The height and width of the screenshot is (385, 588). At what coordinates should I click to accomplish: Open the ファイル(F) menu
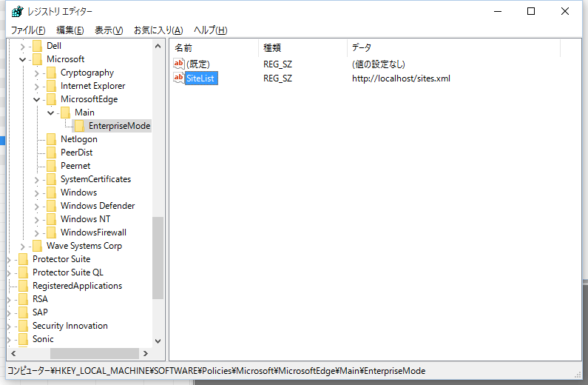[28, 30]
